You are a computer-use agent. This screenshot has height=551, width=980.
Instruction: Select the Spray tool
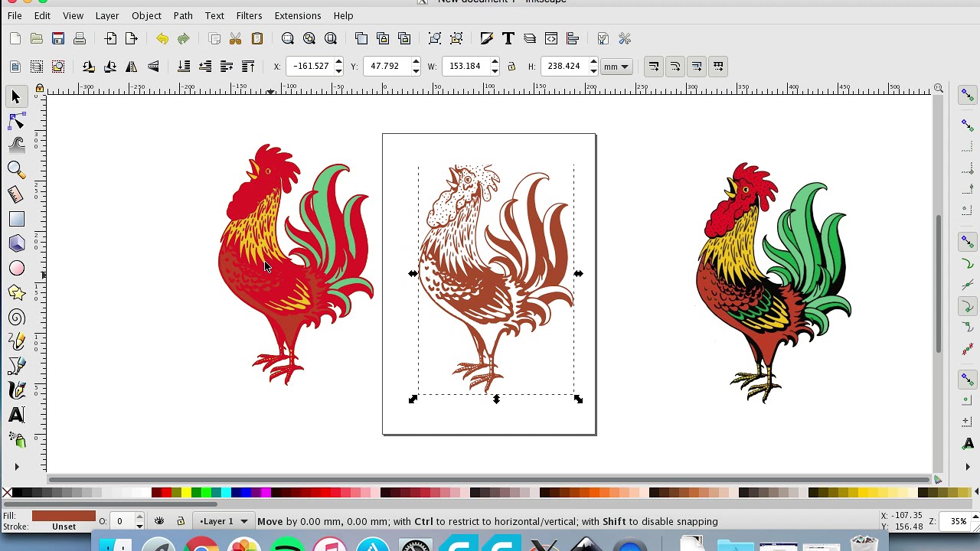[16, 440]
